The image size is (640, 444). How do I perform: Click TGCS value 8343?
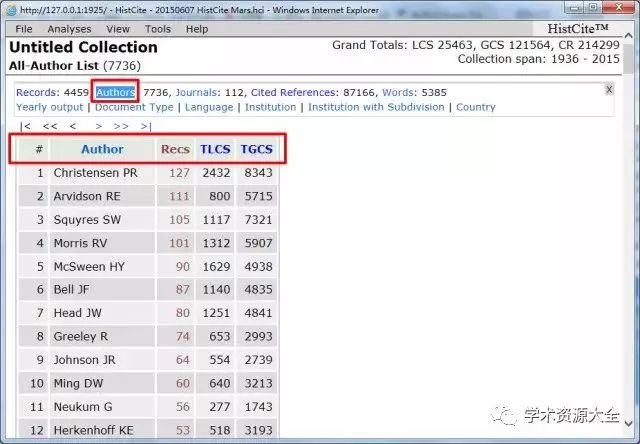point(258,173)
